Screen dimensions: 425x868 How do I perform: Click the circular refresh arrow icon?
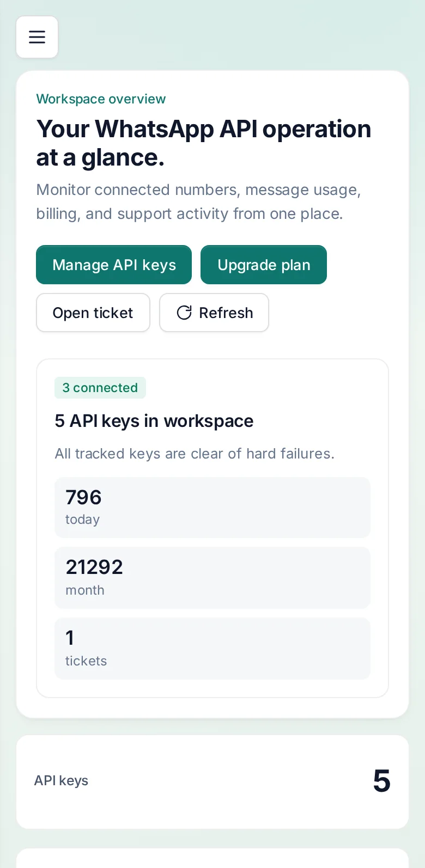tap(184, 313)
